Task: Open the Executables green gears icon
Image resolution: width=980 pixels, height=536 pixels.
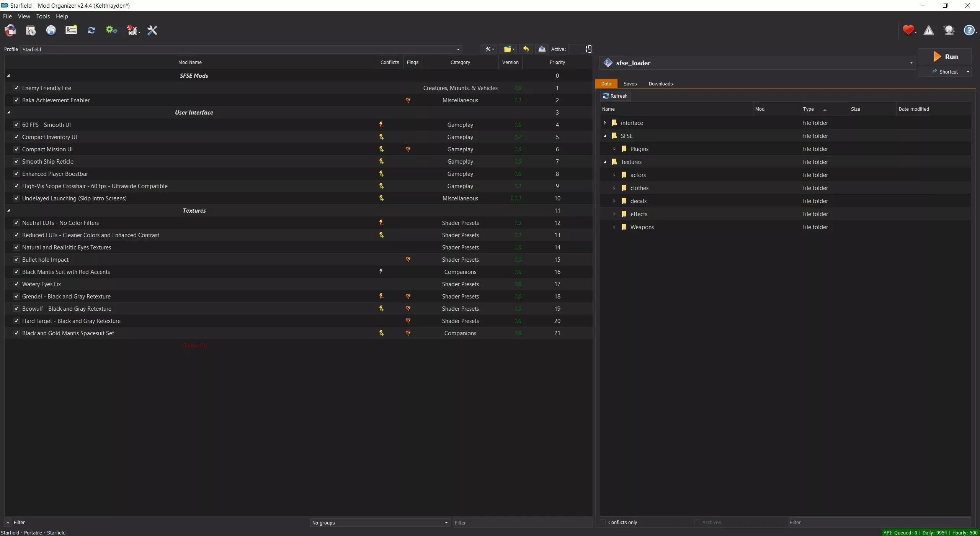Action: pos(111,30)
